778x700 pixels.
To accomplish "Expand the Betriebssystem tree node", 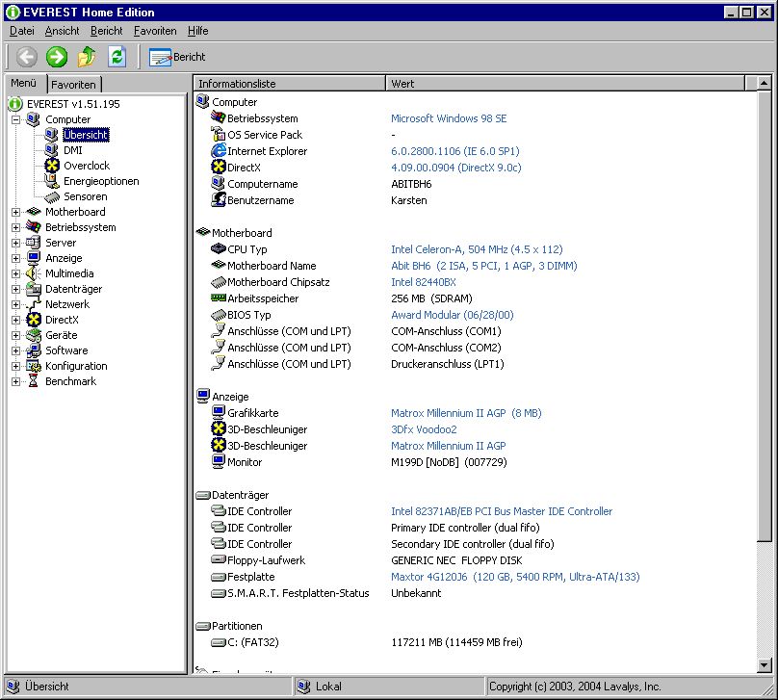I will point(15,227).
